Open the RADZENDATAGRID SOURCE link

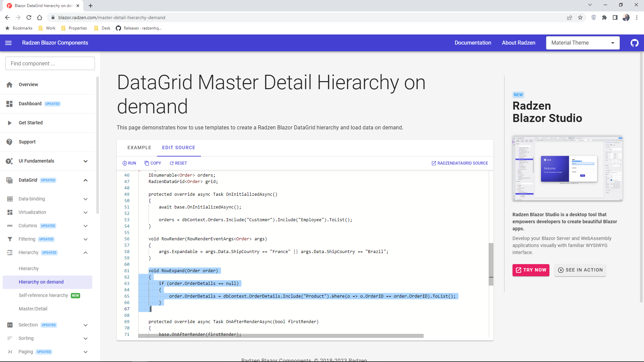[x=460, y=163]
